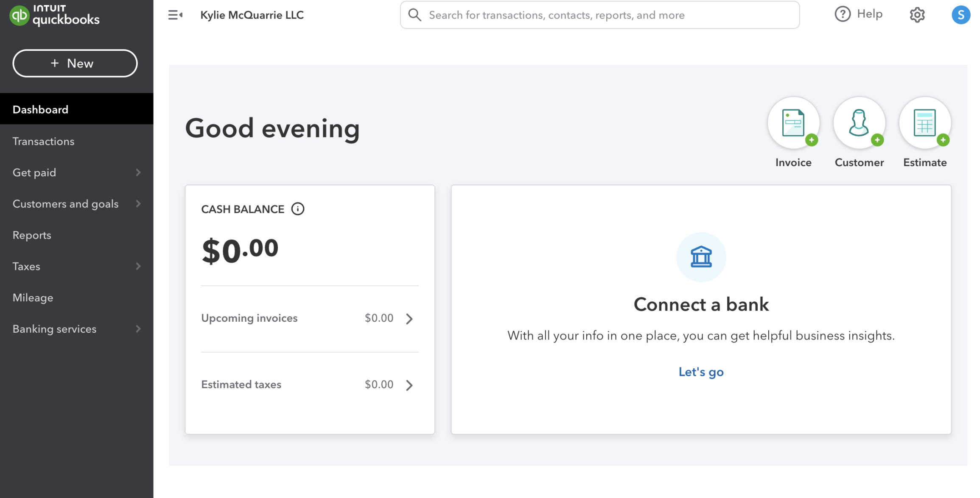980x498 pixels.
Task: Click the Cash Balance info icon
Action: tap(298, 209)
